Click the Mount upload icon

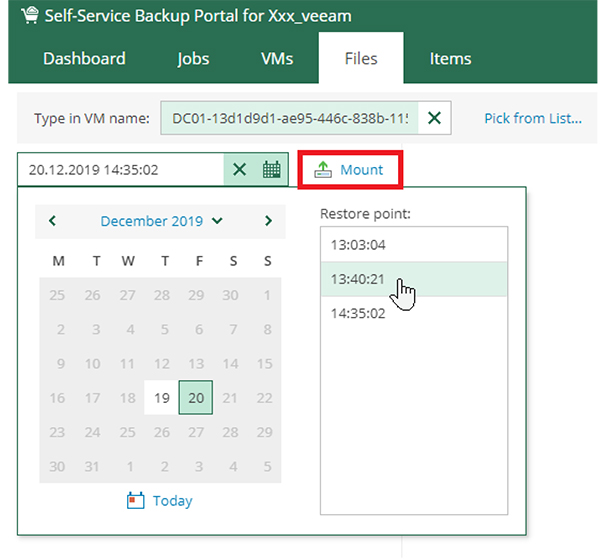[x=323, y=170]
